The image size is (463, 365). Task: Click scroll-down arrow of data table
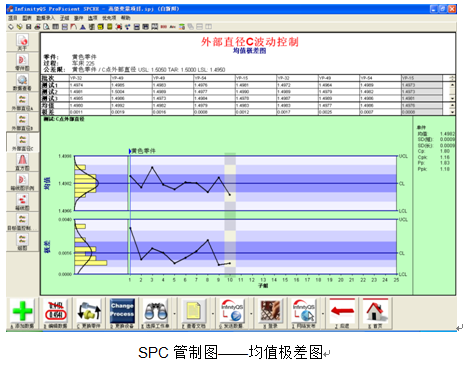452,99
